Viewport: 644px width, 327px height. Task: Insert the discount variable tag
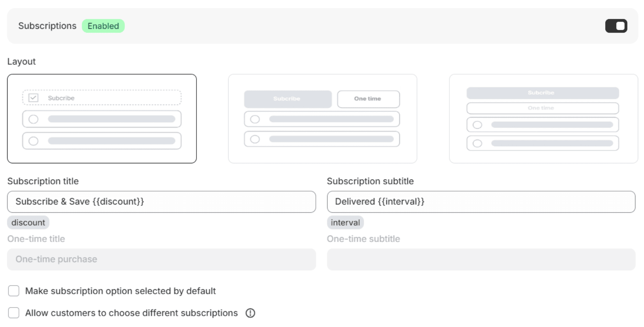(x=28, y=223)
